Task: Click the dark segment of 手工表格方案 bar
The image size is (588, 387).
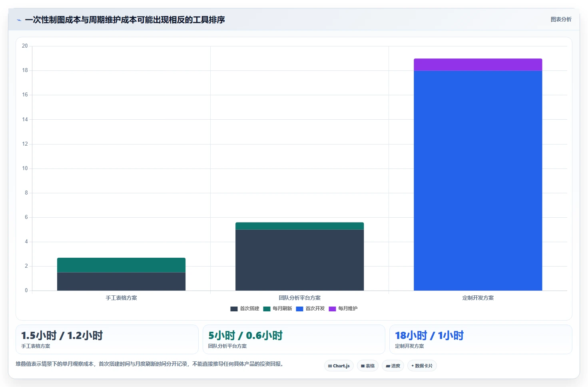Action: 121,281
